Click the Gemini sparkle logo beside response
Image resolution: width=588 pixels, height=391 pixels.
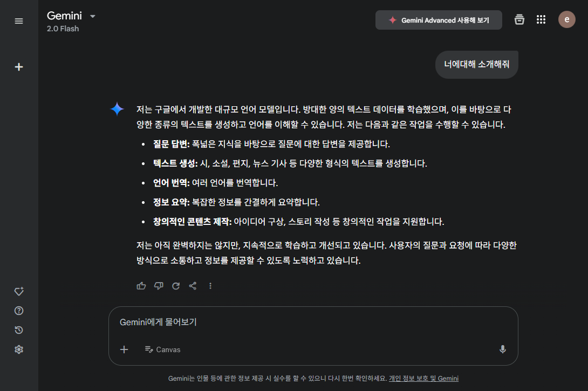point(117,109)
